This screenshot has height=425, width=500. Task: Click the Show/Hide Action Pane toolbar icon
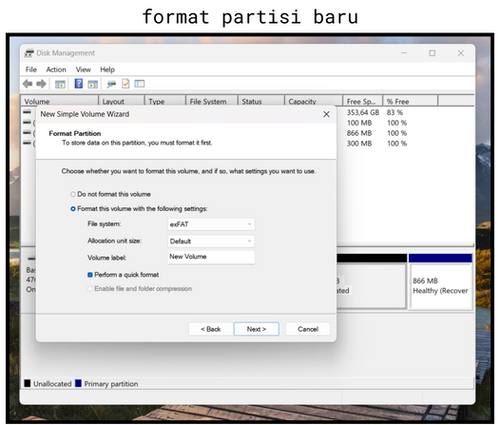[93, 84]
